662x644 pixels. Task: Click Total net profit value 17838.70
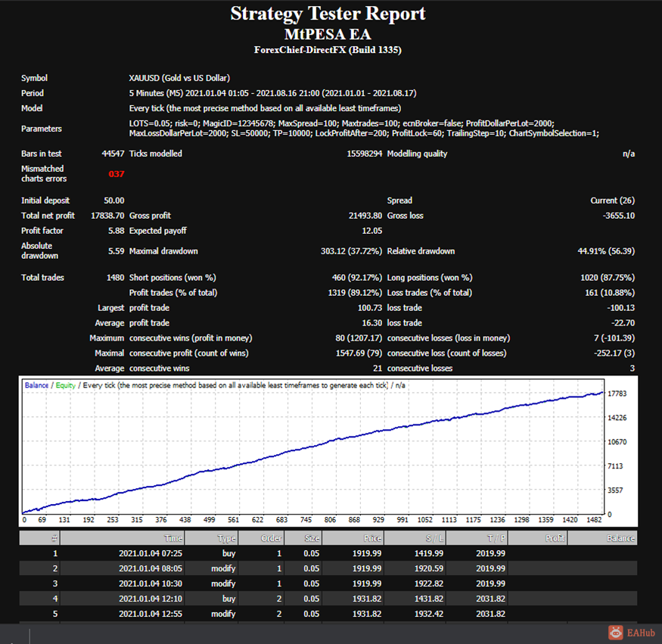107,216
